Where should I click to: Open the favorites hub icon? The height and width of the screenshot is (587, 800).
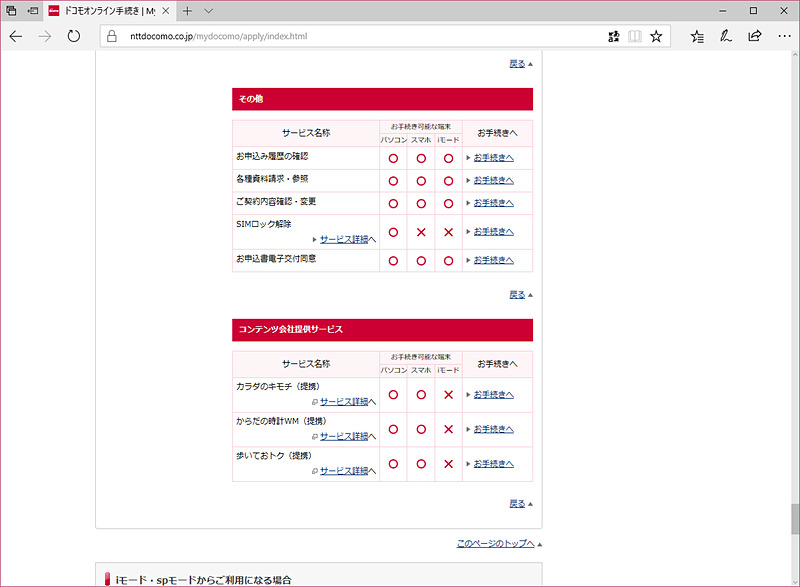[x=697, y=36]
